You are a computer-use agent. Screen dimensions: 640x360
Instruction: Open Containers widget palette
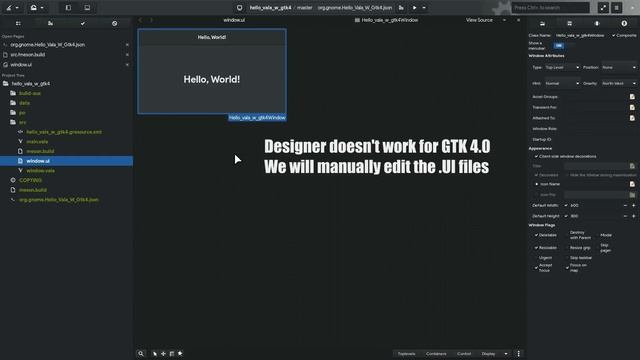click(x=436, y=353)
